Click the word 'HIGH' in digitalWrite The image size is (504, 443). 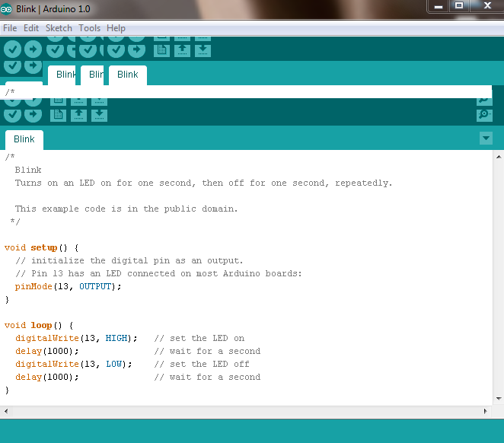116,338
